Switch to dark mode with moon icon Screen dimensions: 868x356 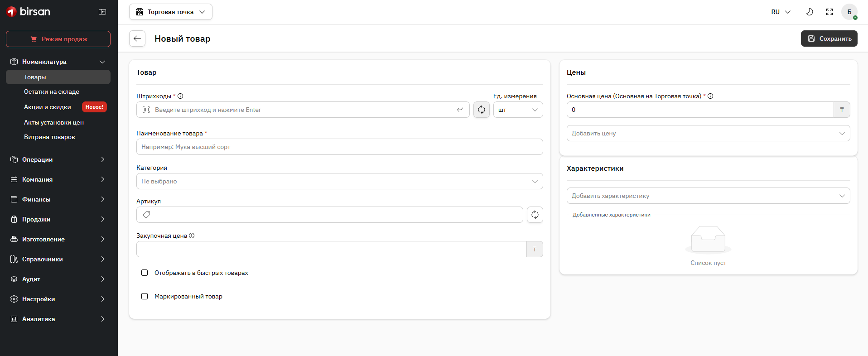click(x=809, y=12)
